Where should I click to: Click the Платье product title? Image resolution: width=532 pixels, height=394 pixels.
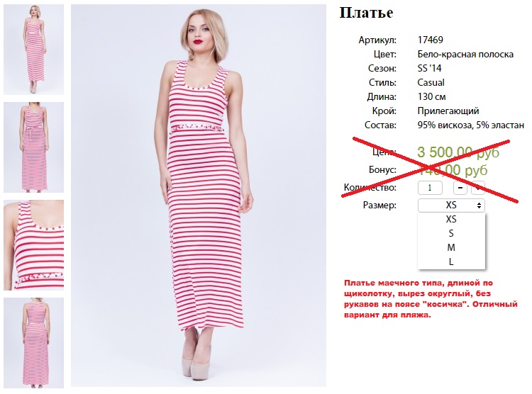367,13
